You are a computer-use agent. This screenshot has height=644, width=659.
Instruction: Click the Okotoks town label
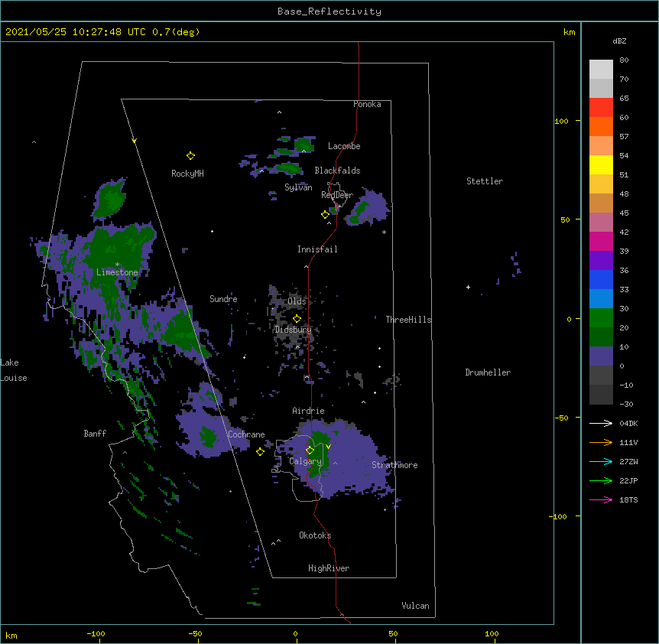315,535
